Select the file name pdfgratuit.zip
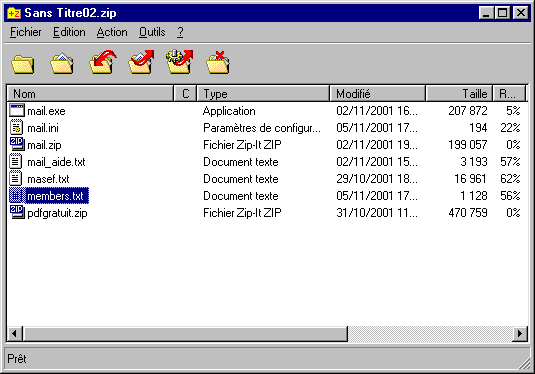Screen dimensions: 535x374 pos(57,213)
